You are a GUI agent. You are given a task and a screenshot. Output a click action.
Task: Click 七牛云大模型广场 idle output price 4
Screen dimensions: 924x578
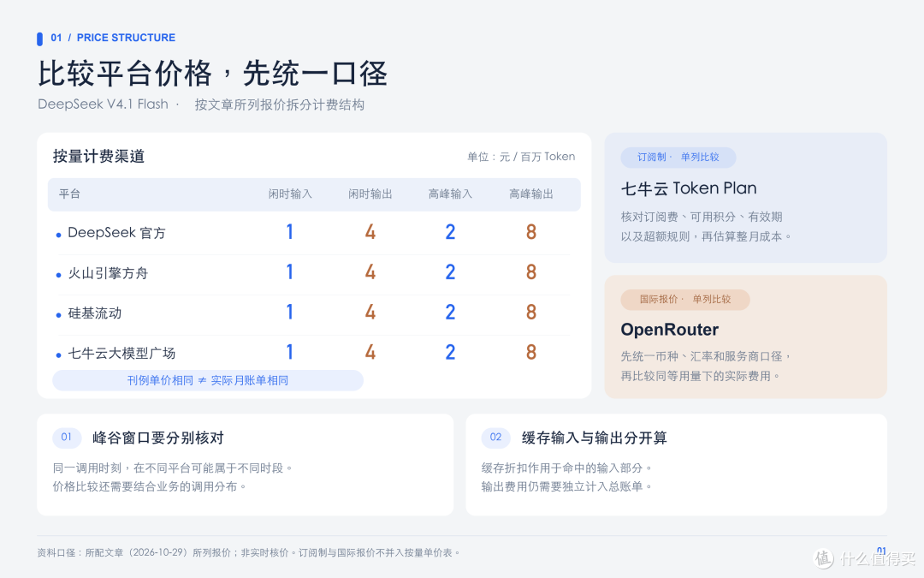(x=370, y=352)
